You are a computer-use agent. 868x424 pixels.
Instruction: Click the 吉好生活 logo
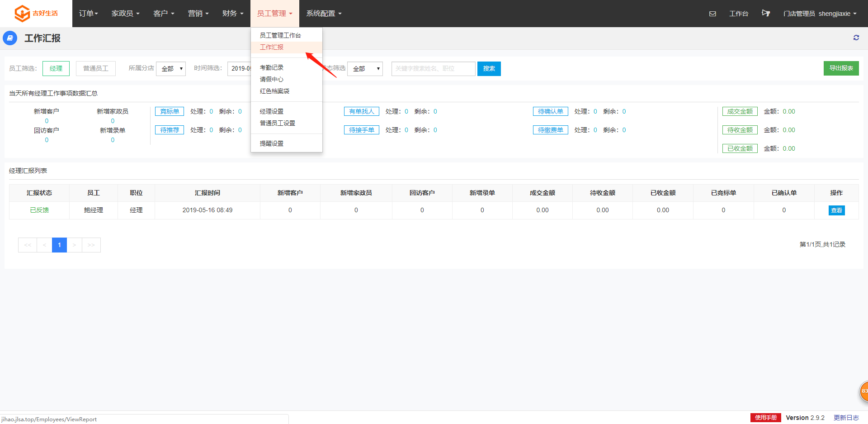(x=36, y=13)
